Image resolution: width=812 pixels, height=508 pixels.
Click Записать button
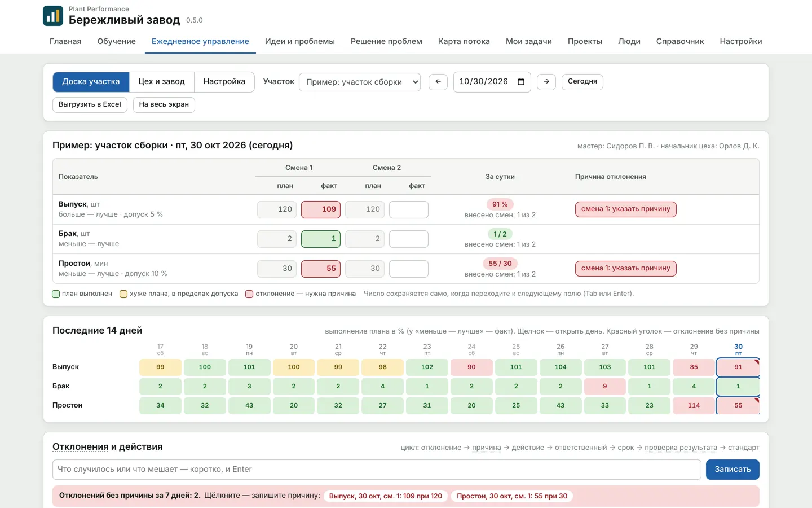click(732, 470)
